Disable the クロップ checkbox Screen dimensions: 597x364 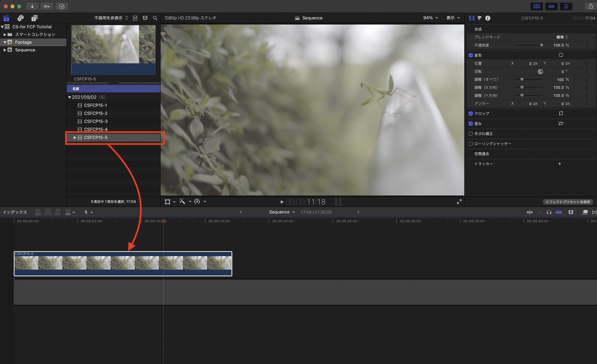471,113
